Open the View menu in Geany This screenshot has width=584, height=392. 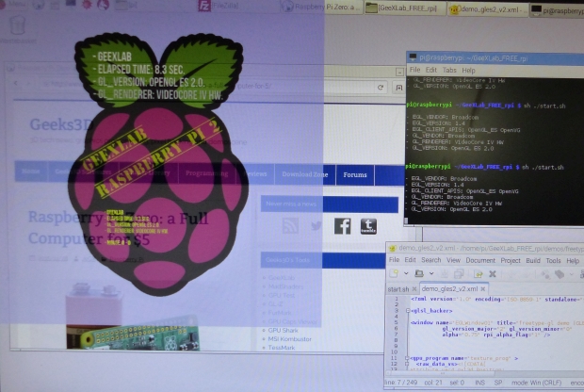(x=453, y=260)
